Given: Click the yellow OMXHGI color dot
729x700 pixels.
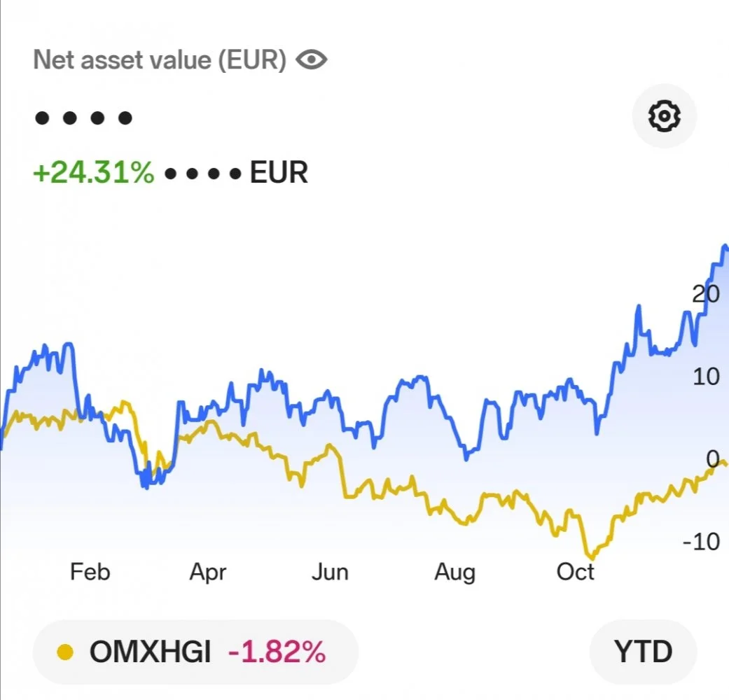Looking at the screenshot, I should coord(64,652).
